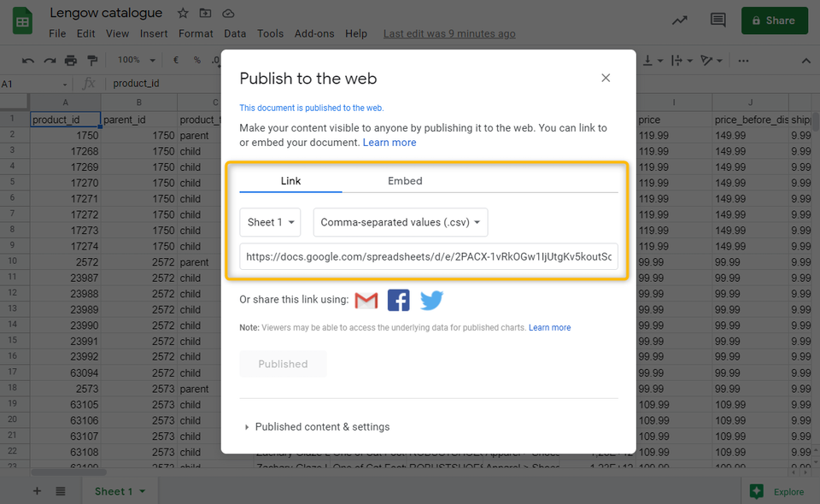
Task: Close the Publish to the web dialog
Action: [x=606, y=78]
